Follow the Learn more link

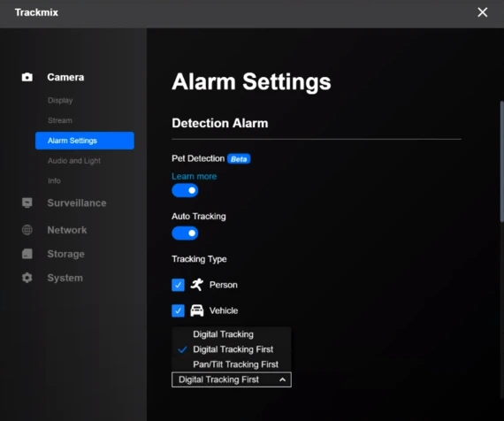click(x=195, y=176)
